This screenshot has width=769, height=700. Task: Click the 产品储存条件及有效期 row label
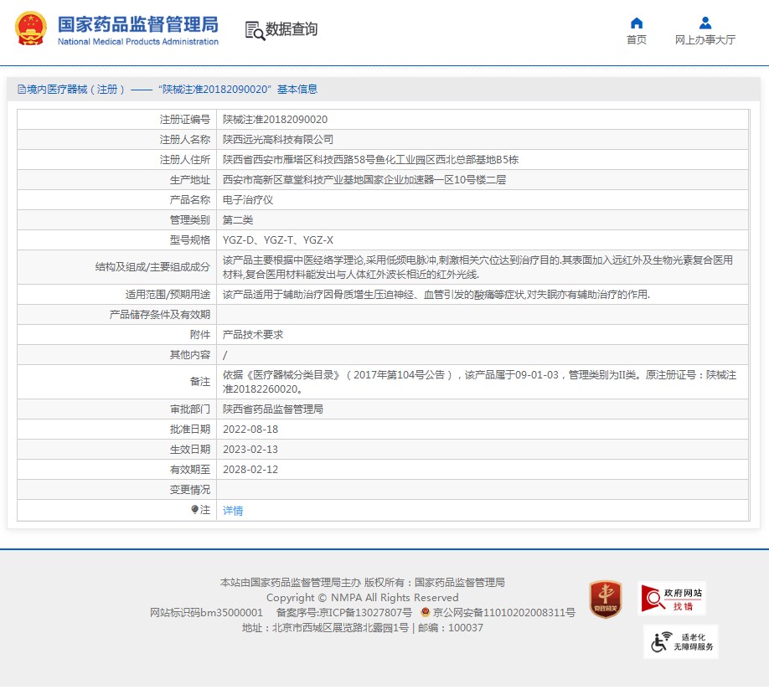click(x=160, y=315)
